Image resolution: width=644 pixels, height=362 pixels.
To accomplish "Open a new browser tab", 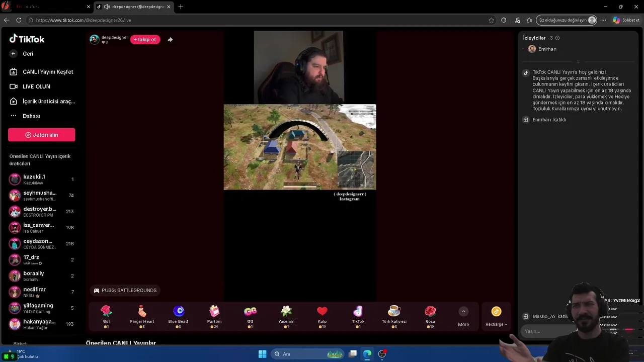I will pos(181,7).
